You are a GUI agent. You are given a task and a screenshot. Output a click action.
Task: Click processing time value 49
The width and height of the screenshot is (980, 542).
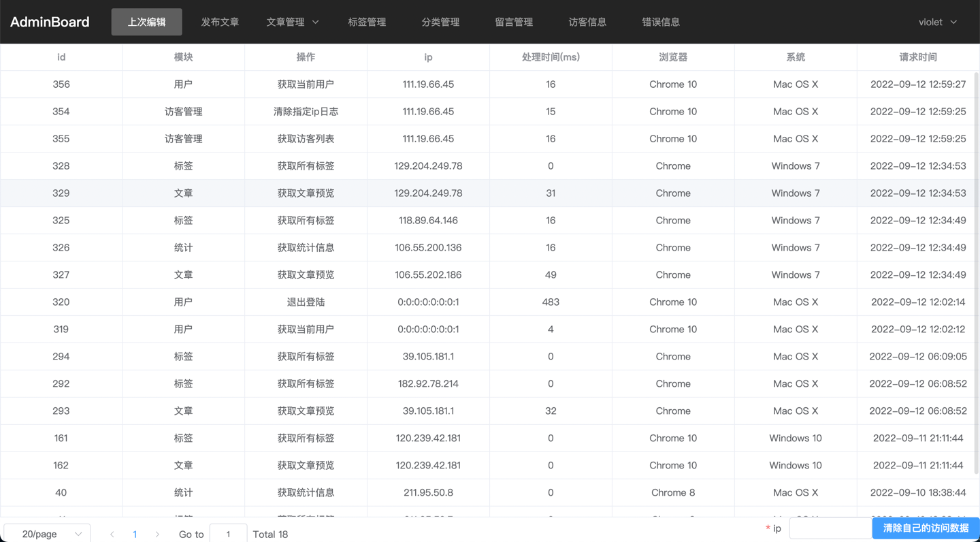point(551,275)
